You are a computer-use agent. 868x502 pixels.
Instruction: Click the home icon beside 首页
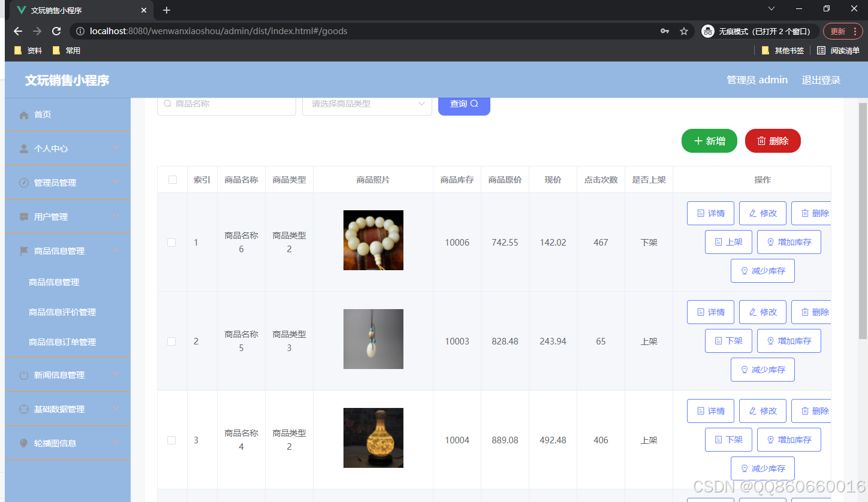click(x=24, y=115)
